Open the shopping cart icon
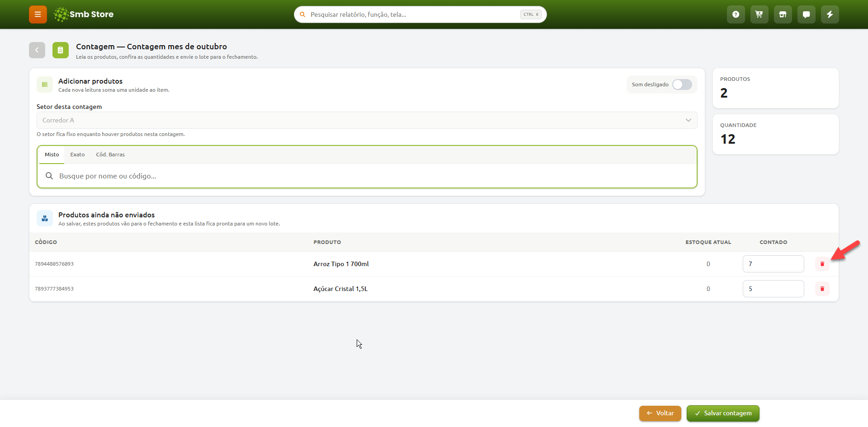Screen dimensions: 868x427 click(x=759, y=14)
